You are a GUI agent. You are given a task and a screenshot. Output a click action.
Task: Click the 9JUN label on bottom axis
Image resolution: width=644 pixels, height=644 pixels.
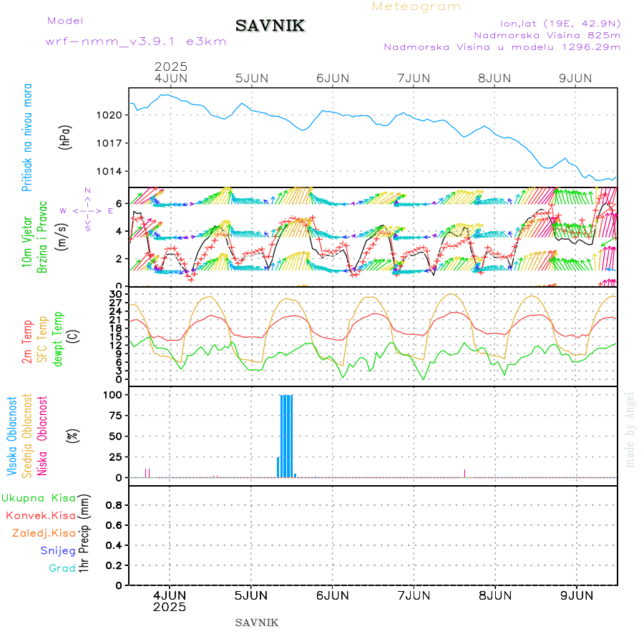(576, 595)
